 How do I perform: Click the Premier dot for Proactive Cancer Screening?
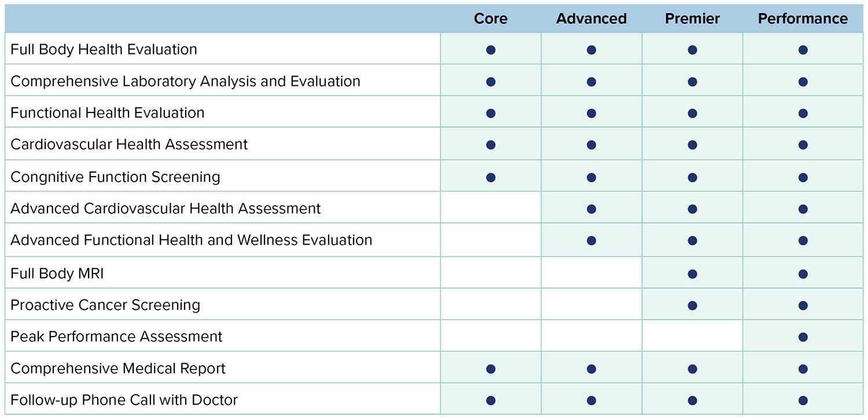[x=692, y=305]
